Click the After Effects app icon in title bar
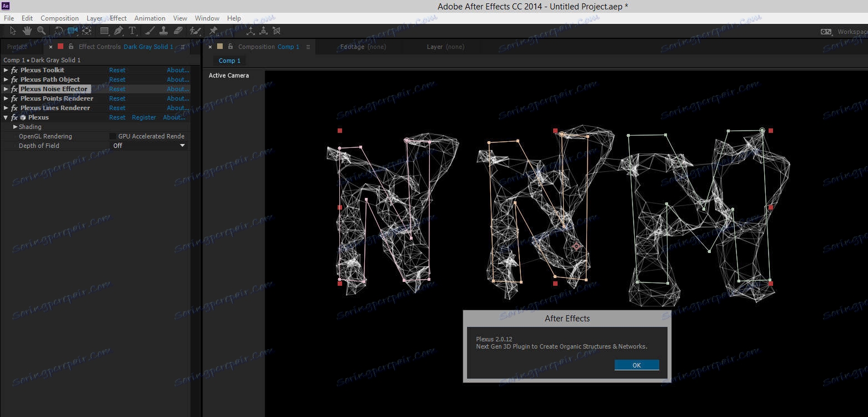 coord(6,6)
